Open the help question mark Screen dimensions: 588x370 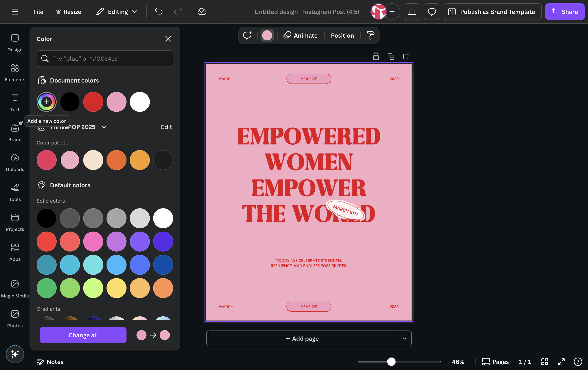(x=578, y=361)
